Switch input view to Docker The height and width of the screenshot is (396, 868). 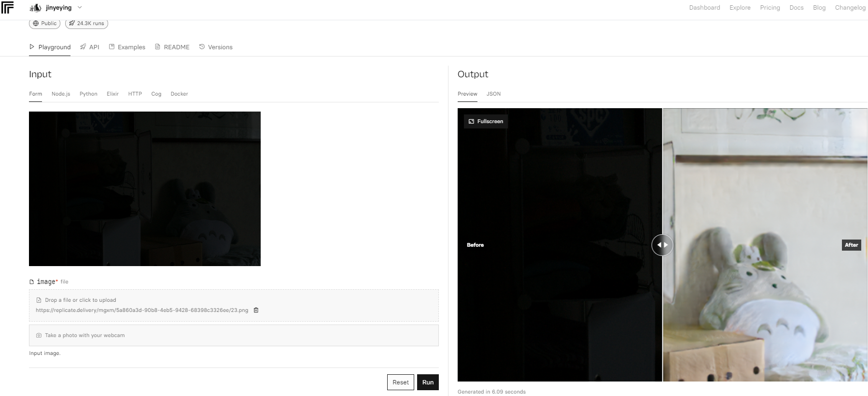pyautogui.click(x=179, y=94)
